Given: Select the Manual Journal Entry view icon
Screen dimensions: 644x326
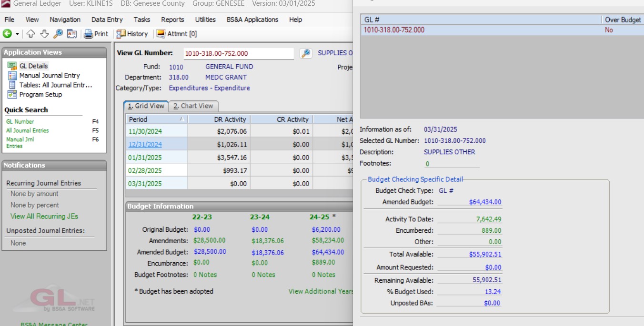Looking at the screenshot, I should [x=12, y=76].
